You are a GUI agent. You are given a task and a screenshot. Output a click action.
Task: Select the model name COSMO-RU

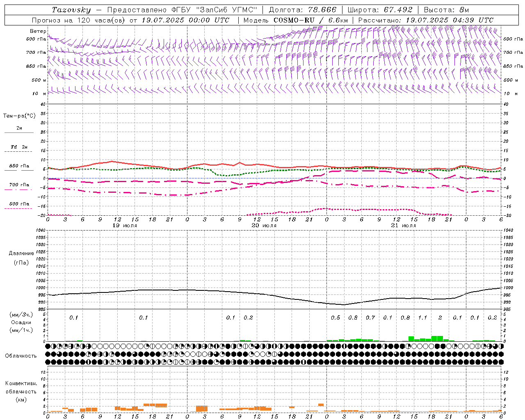click(294, 20)
